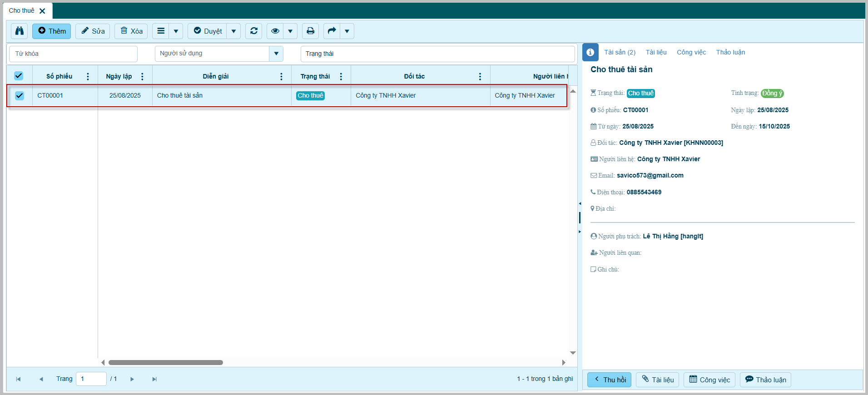Click the horizontal scrollbar of the table
This screenshot has height=395, width=868.
[166, 362]
